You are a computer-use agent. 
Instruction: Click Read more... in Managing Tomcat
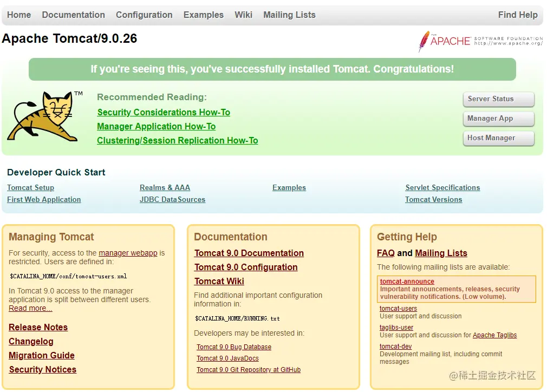[30, 308]
